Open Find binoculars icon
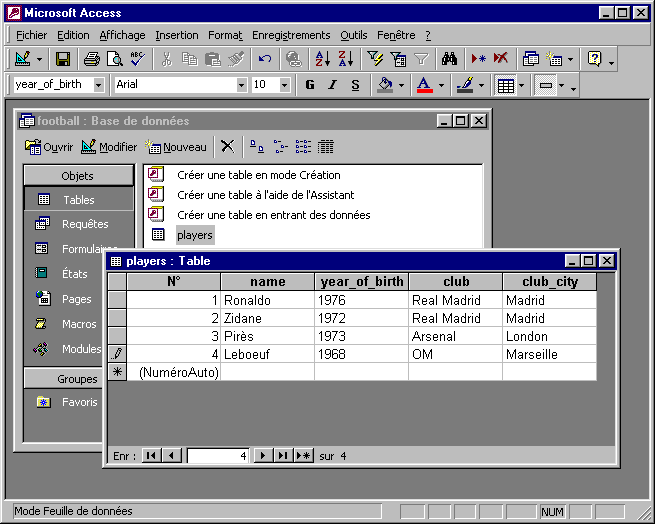 pos(449,59)
